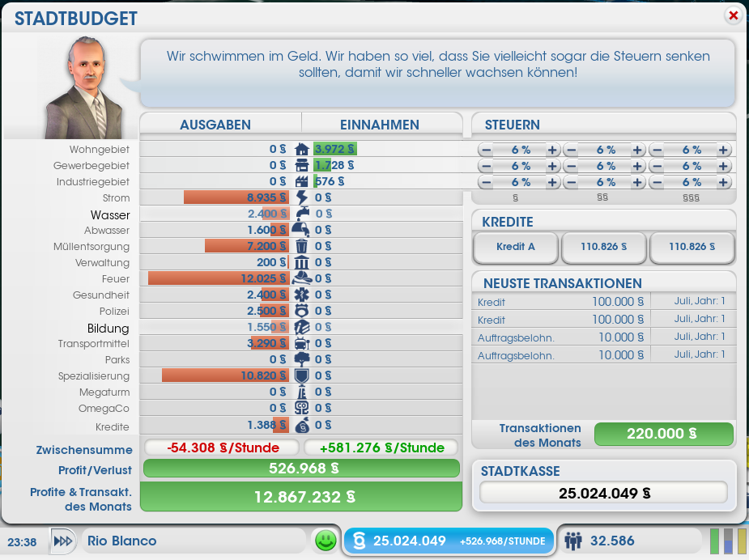The image size is (749, 560).
Task: Click the game speed fast-forward button
Action: coord(62,541)
